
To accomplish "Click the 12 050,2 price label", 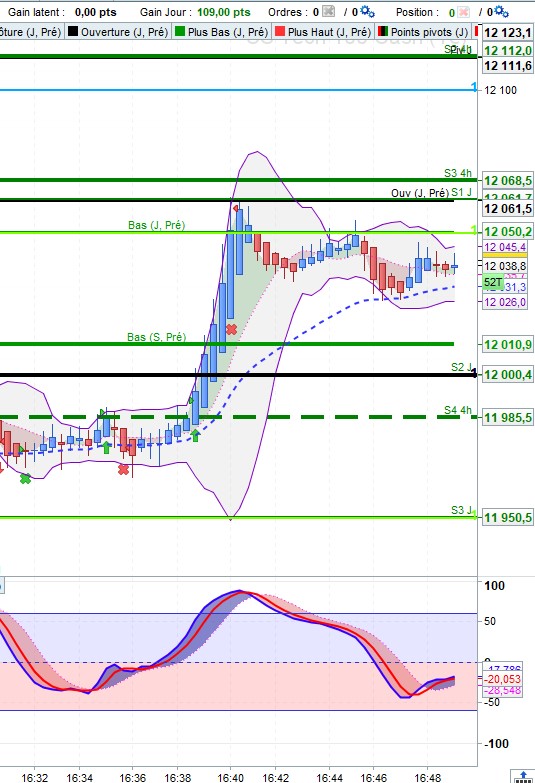I will [508, 231].
